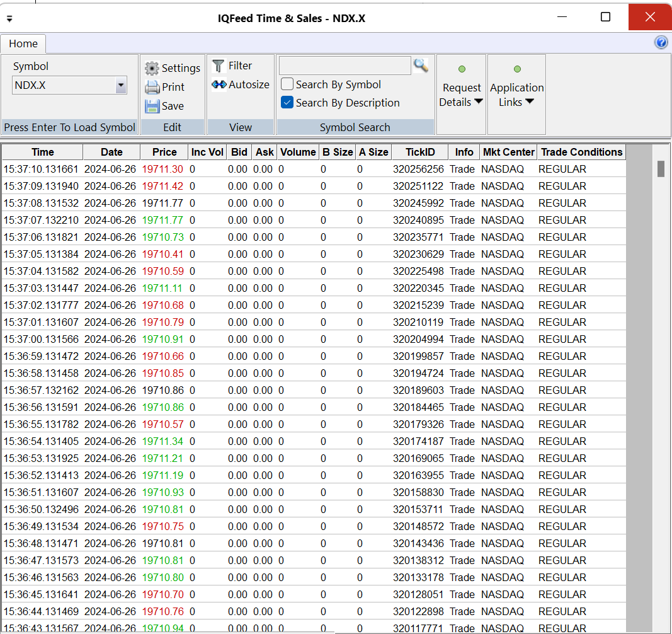Screen dimensions: 672x634
Task: Click the magnifying glass search icon
Action: coord(421,65)
